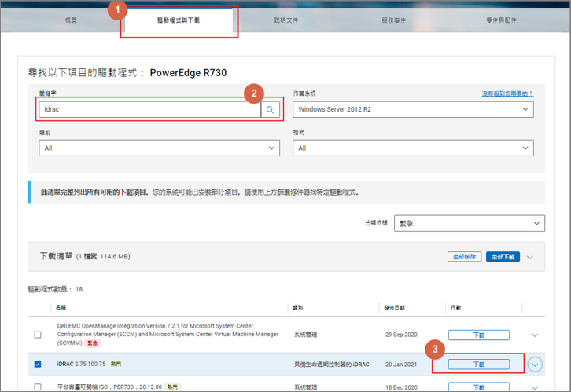Viewport: 571px width, 392px height.
Task: Open the 格式 All dropdown
Action: [414, 148]
